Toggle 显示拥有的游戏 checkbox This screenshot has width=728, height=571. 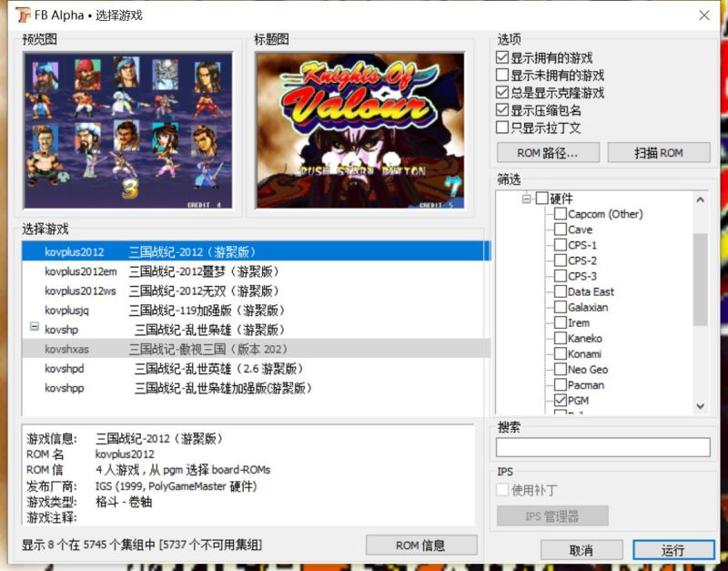pos(502,57)
